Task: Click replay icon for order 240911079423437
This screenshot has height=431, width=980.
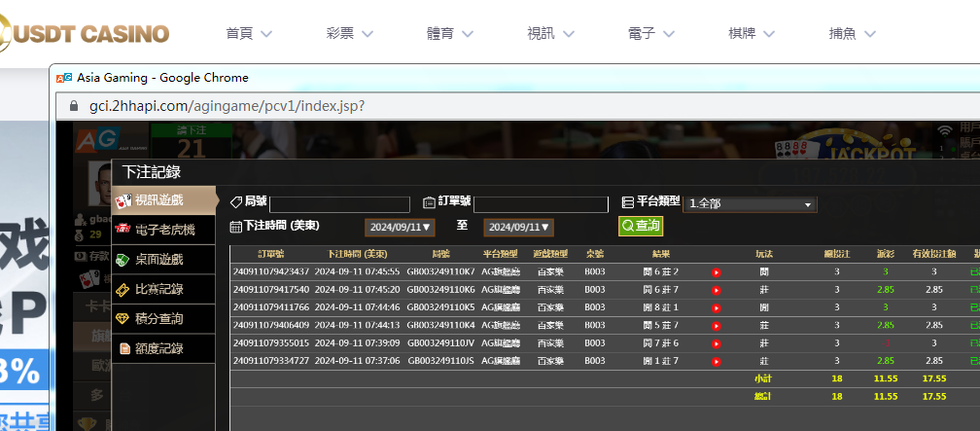Action: click(x=717, y=272)
